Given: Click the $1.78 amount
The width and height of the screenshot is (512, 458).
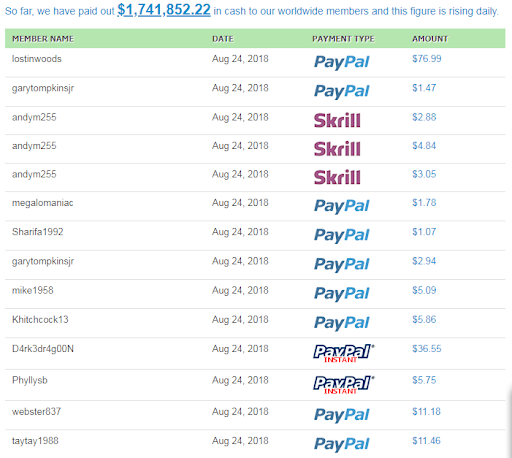Looking at the screenshot, I should (424, 203).
